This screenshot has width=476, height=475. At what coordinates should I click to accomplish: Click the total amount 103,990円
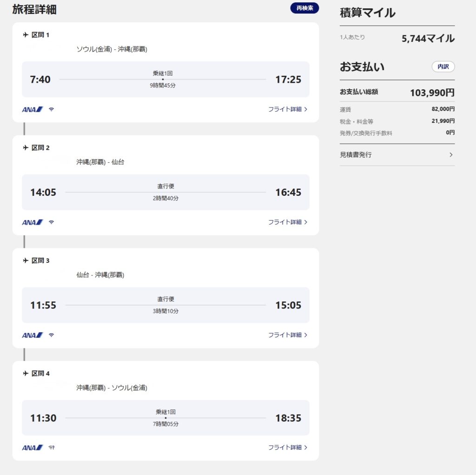coord(432,93)
